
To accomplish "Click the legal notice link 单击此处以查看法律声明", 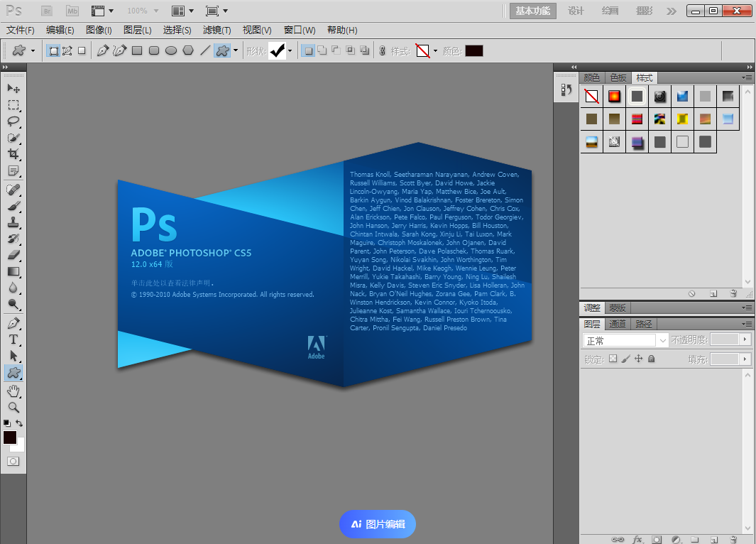I will point(170,283).
